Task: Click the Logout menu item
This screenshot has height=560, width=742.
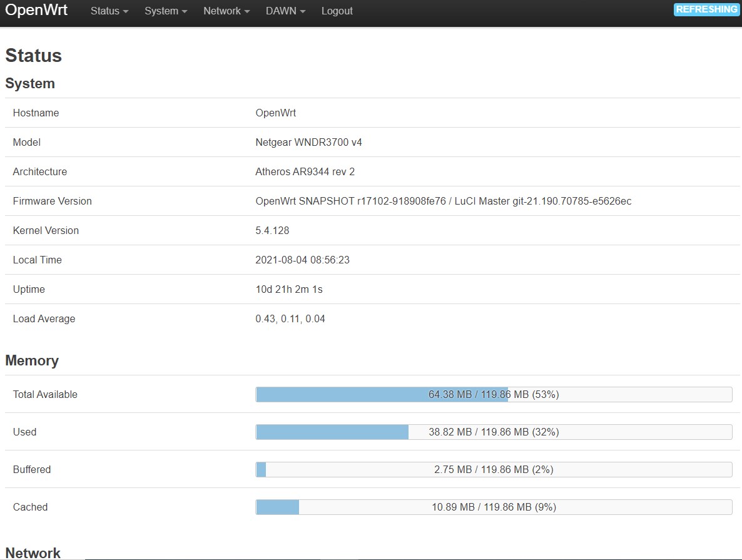Action: [337, 11]
